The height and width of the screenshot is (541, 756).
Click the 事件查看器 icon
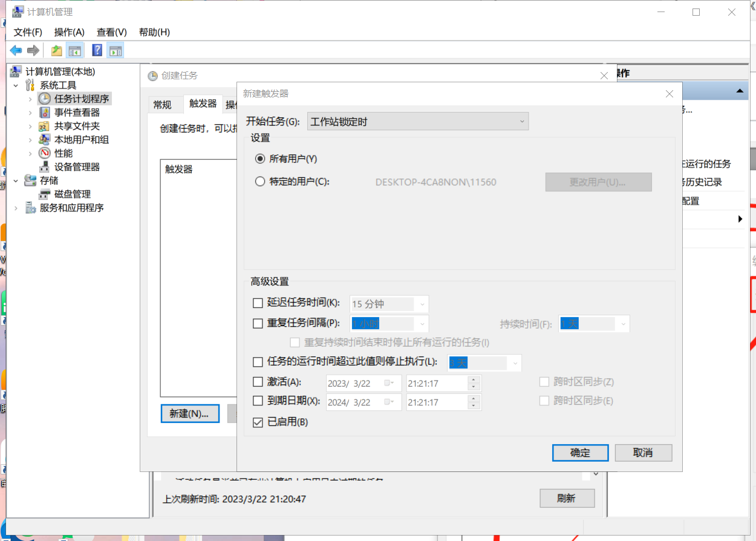(x=45, y=113)
